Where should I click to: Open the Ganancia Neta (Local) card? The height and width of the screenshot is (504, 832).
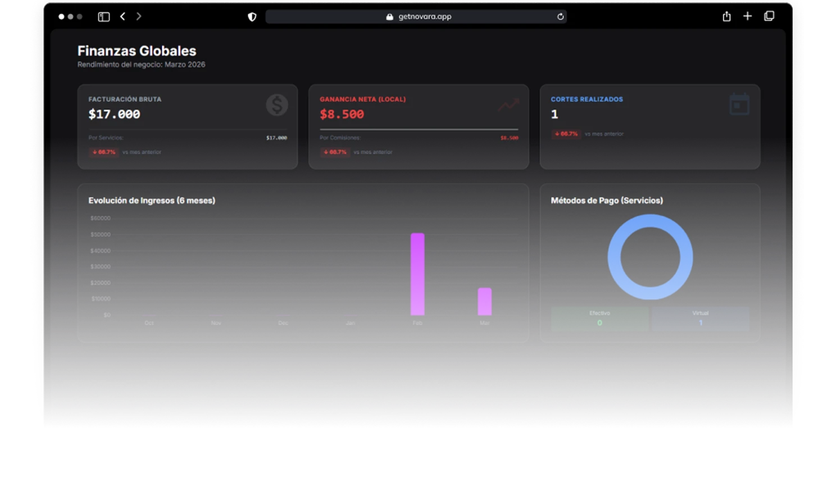click(419, 126)
